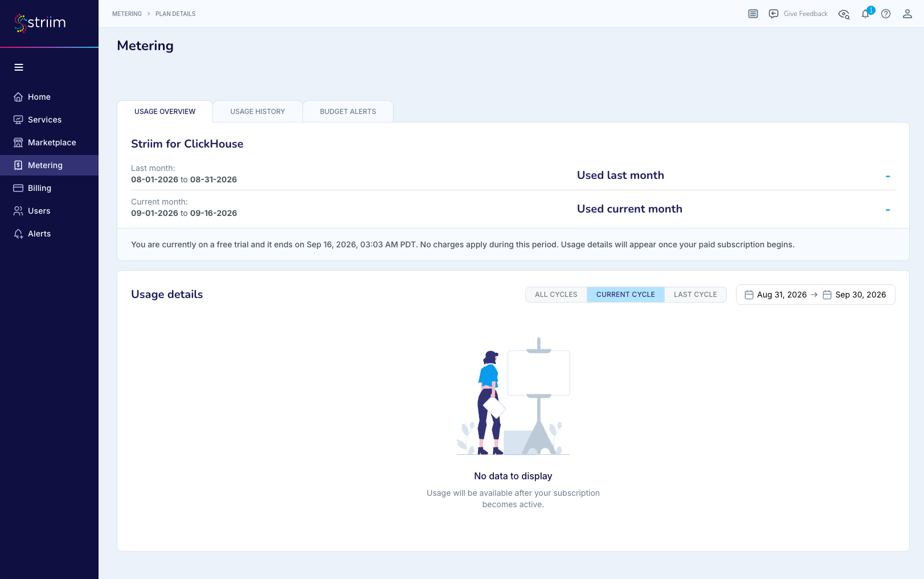Click the eye search icon in header
Image resolution: width=924 pixels, height=579 pixels.
(844, 14)
